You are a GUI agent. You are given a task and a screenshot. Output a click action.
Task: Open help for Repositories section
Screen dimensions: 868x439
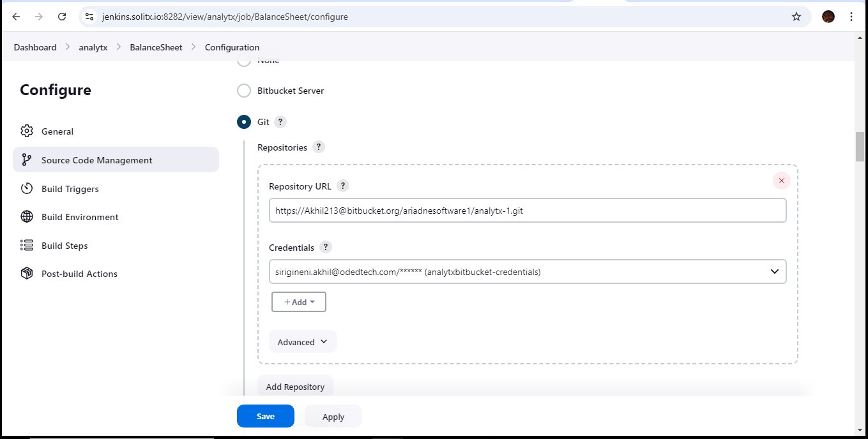click(x=319, y=147)
